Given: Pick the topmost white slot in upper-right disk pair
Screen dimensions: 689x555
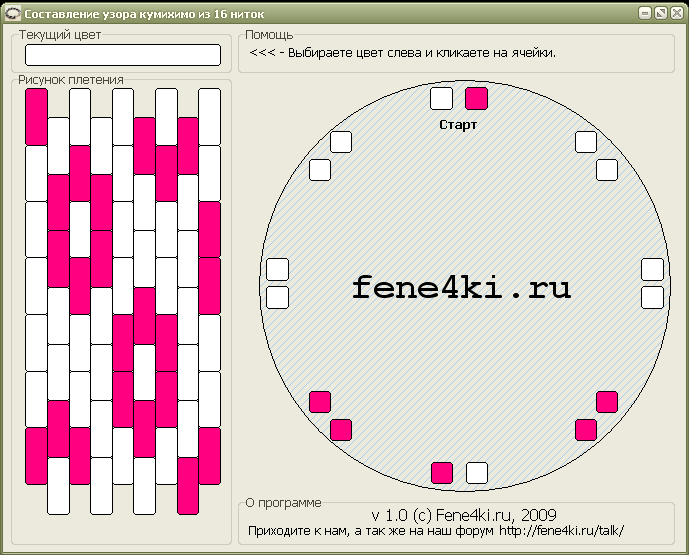Looking at the screenshot, I should point(586,142).
